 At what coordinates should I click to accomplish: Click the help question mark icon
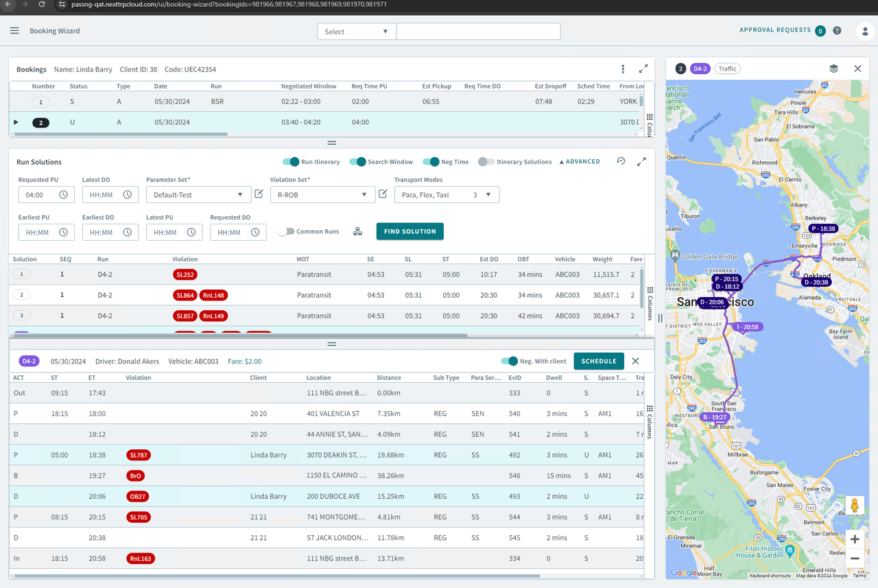[x=836, y=30]
